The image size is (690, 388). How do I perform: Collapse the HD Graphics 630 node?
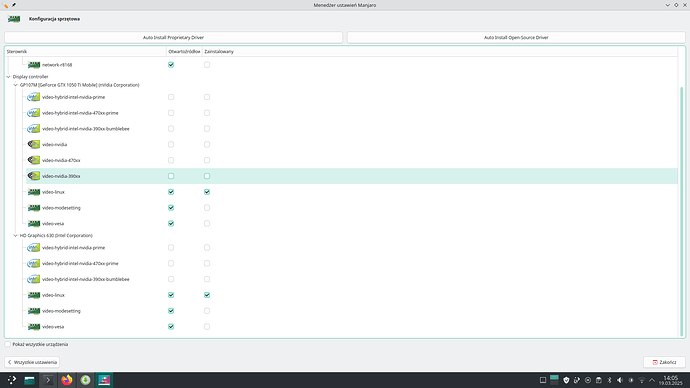tap(15, 235)
